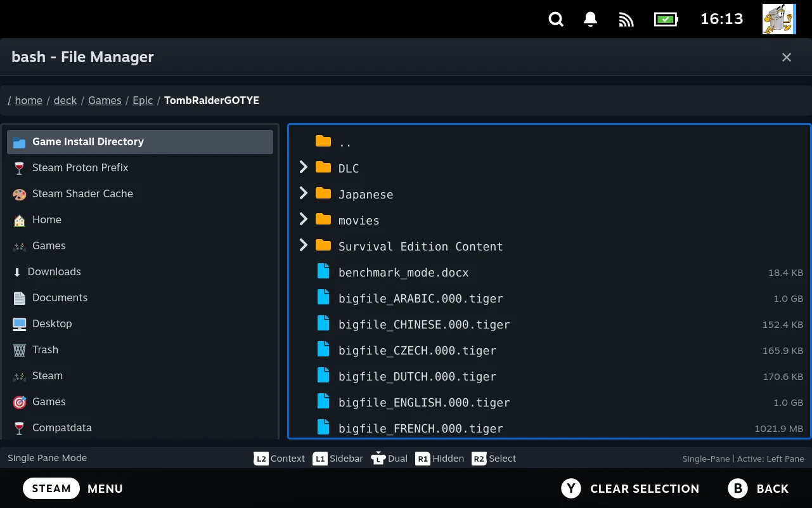Open the STEAM menu button
812x508 pixels.
coord(51,488)
